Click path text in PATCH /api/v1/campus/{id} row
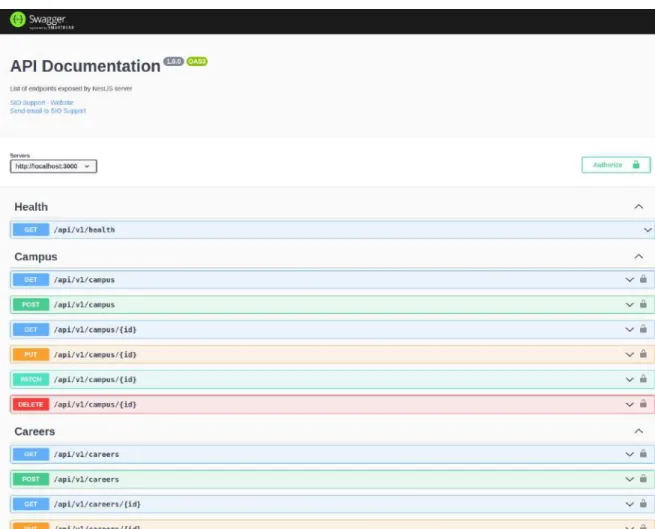The width and height of the screenshot is (655, 529). click(95, 379)
